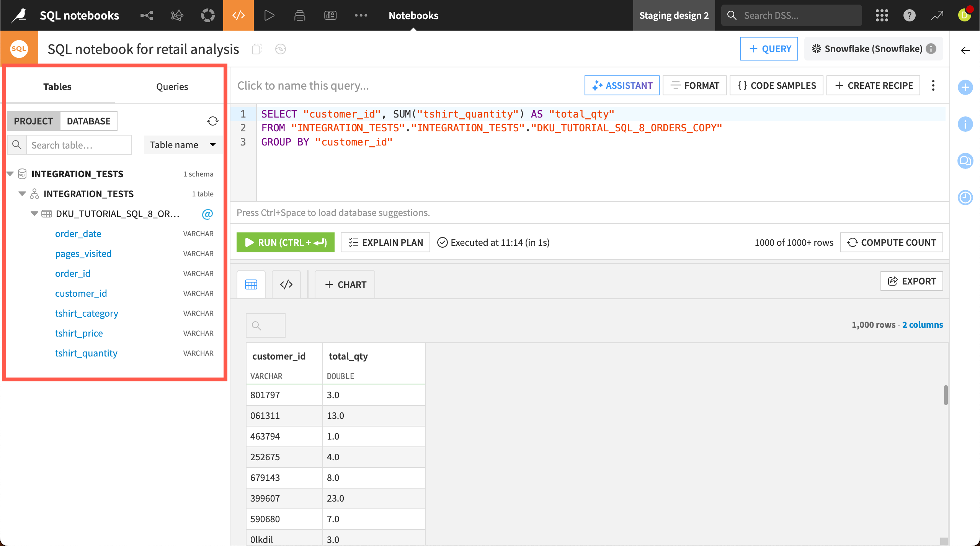The height and width of the screenshot is (546, 980).
Task: Switch to the Queries tab
Action: (x=172, y=86)
